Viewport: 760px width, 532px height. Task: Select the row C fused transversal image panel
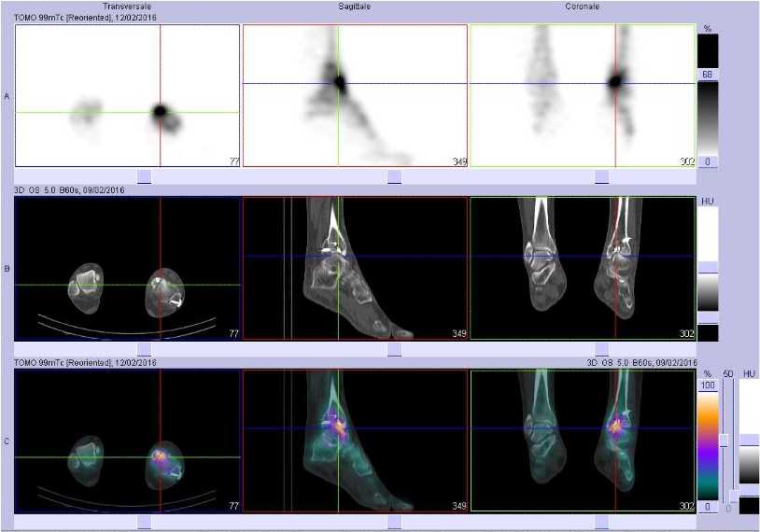coord(128,441)
